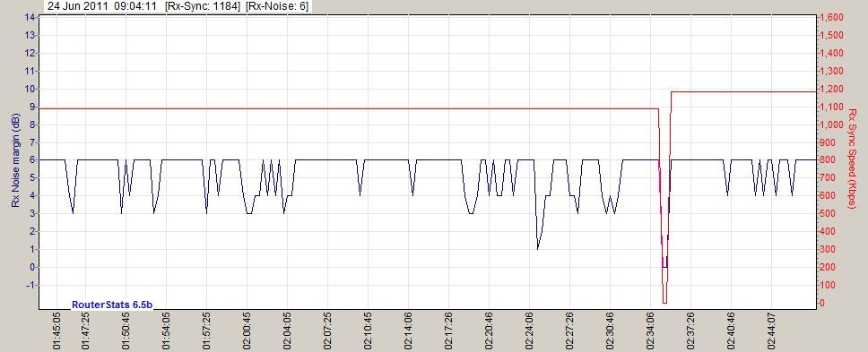Click the 1,100 tick on sync speed axis
This screenshot has height=352, width=868.
click(832, 107)
